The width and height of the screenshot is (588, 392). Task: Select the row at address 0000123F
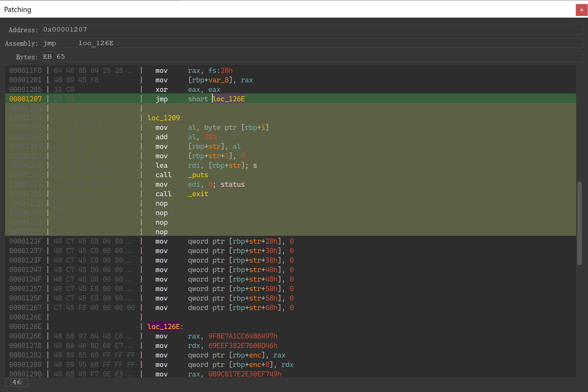(x=290, y=260)
